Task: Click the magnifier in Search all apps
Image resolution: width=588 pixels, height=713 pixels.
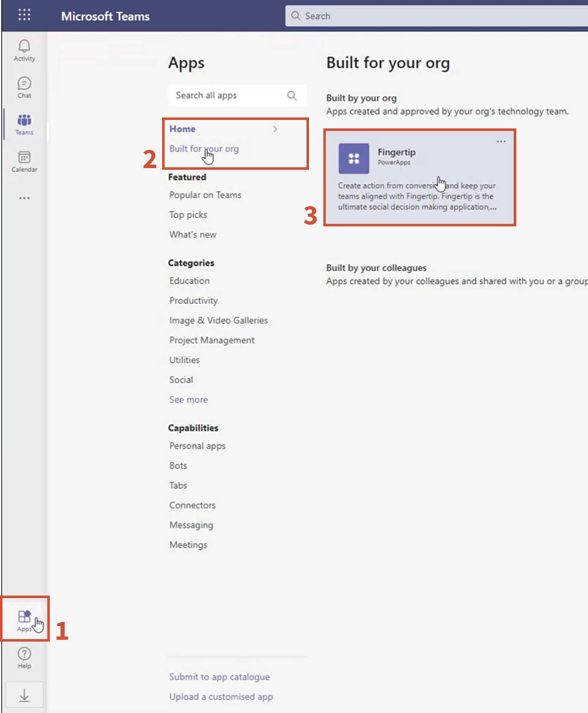Action: tap(292, 95)
